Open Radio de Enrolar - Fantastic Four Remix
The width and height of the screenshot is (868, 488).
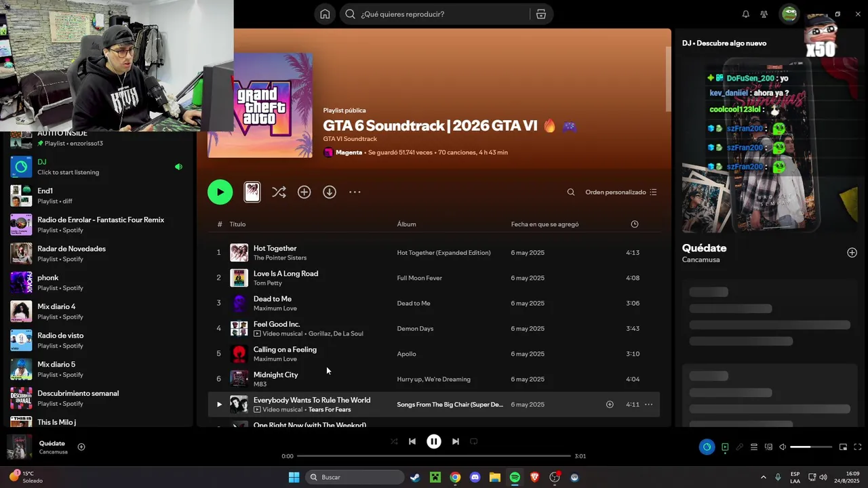tap(98, 225)
